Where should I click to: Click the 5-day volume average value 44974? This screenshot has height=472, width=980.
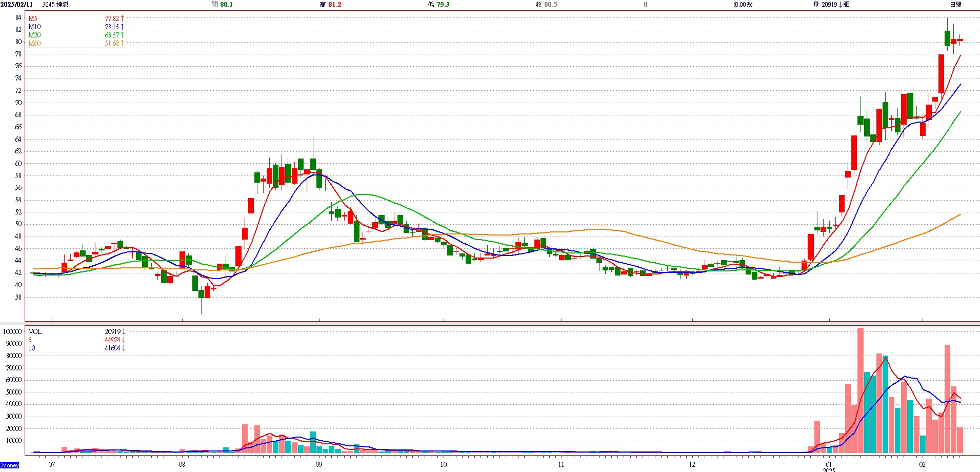click(112, 340)
